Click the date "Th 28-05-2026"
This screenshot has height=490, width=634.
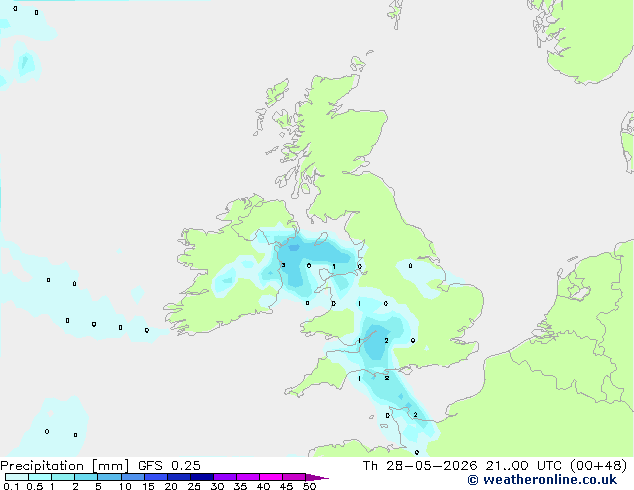tap(420, 466)
